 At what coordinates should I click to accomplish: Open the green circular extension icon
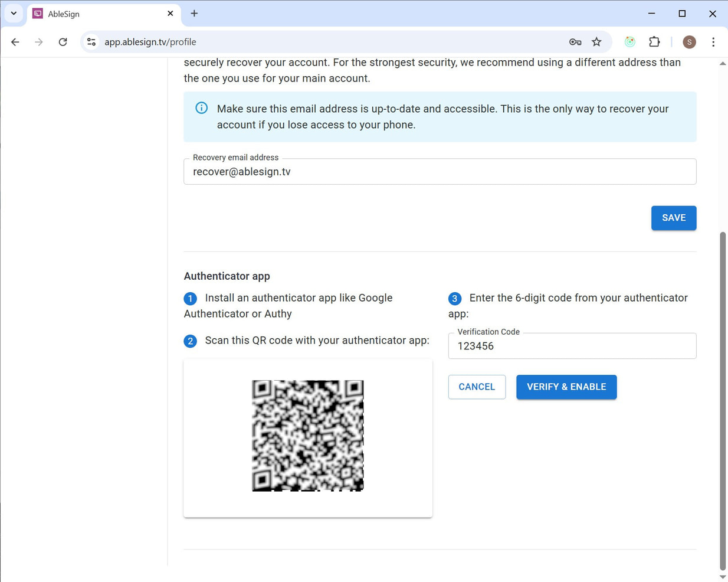(630, 42)
